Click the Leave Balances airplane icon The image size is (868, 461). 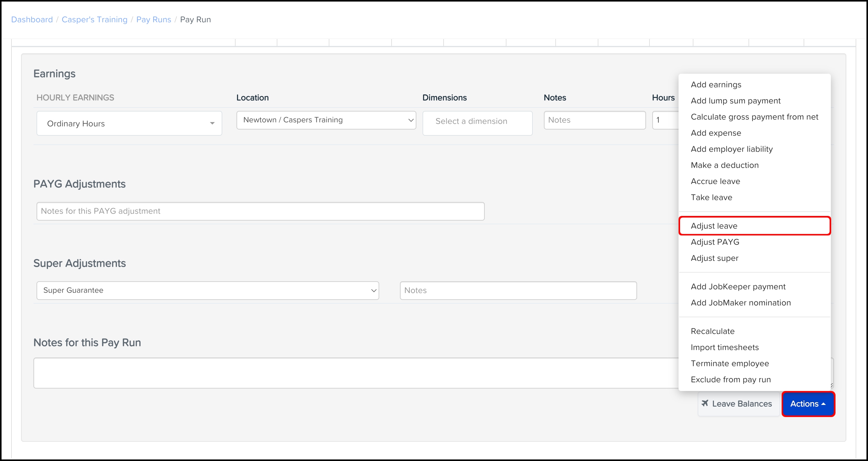click(x=705, y=403)
